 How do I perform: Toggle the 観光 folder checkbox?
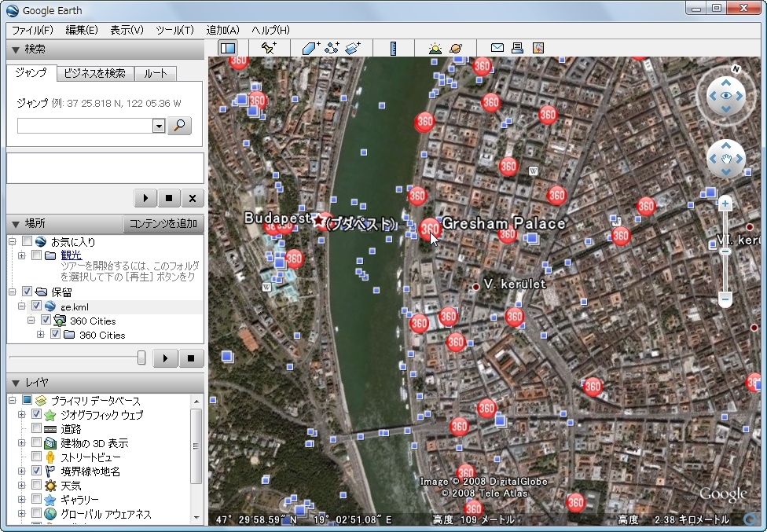pyautogui.click(x=36, y=255)
